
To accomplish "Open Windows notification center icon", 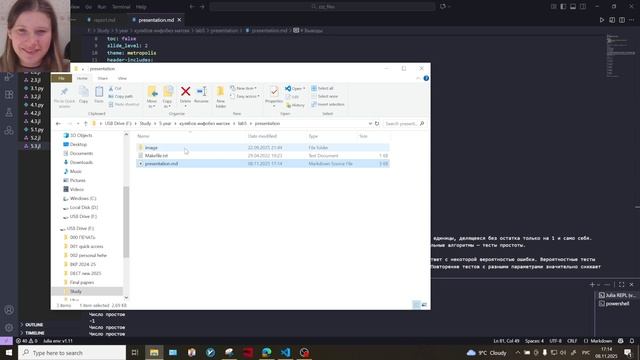I will coord(628,352).
